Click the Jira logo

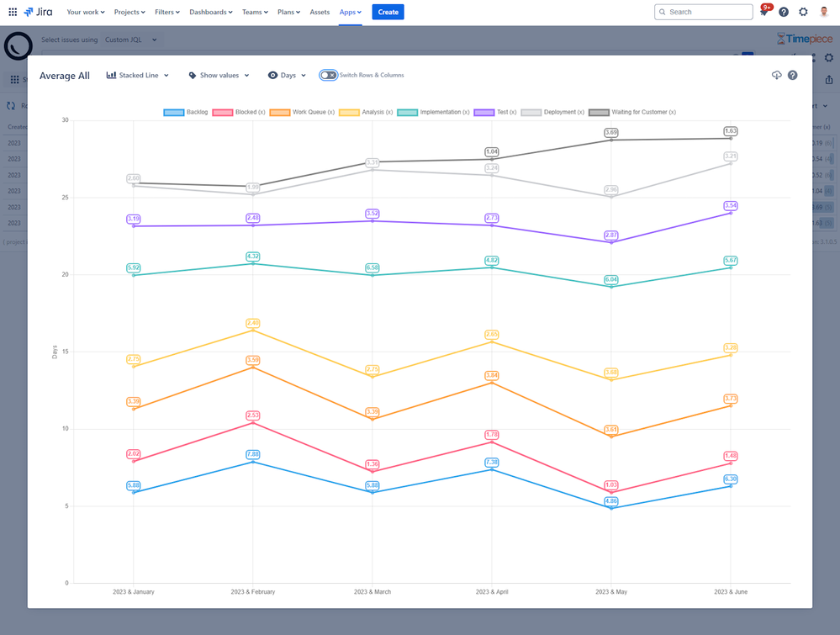click(x=38, y=12)
